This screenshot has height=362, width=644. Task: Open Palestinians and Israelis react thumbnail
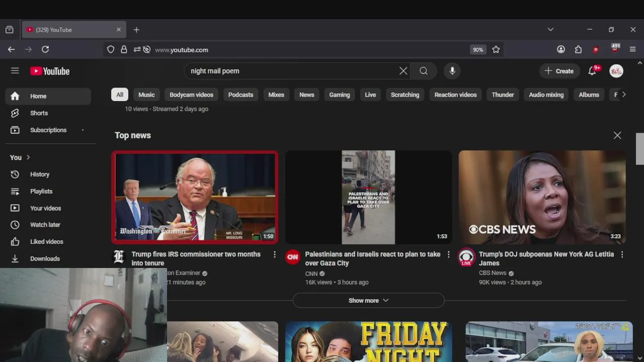coord(368,197)
